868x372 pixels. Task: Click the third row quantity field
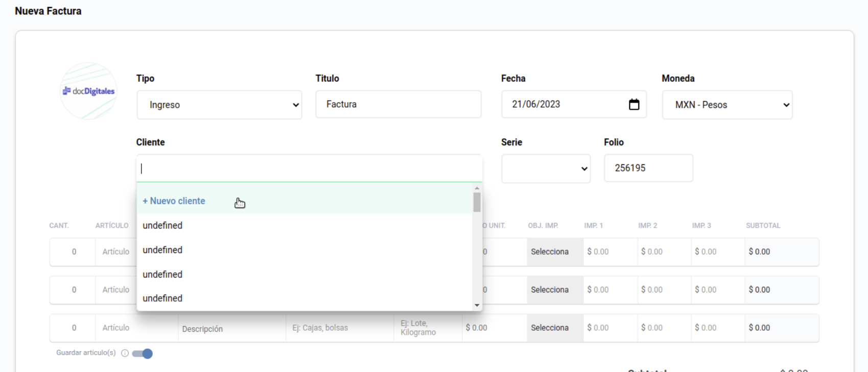coord(73,328)
